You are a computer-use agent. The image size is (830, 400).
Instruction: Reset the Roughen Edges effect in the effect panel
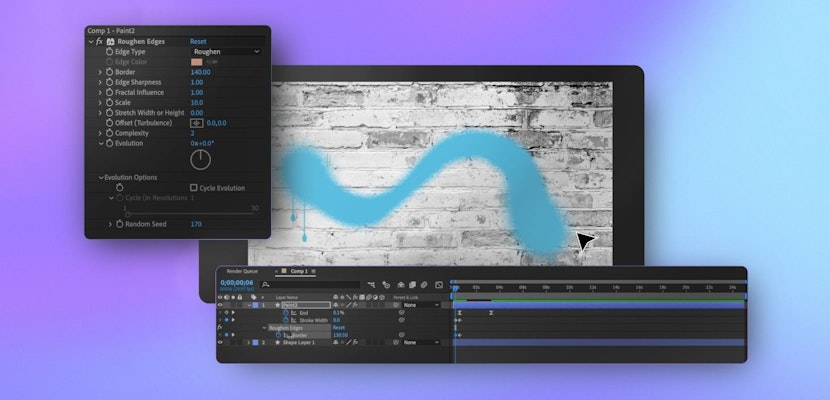[198, 42]
